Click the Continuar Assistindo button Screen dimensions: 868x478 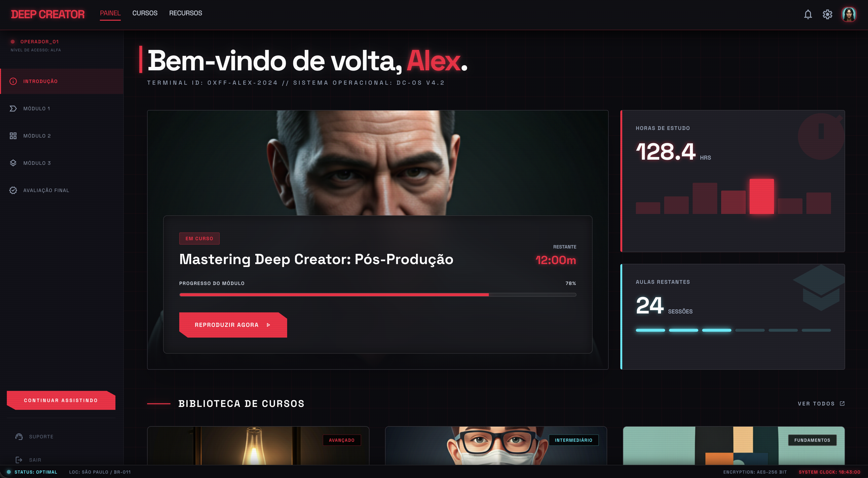click(61, 400)
